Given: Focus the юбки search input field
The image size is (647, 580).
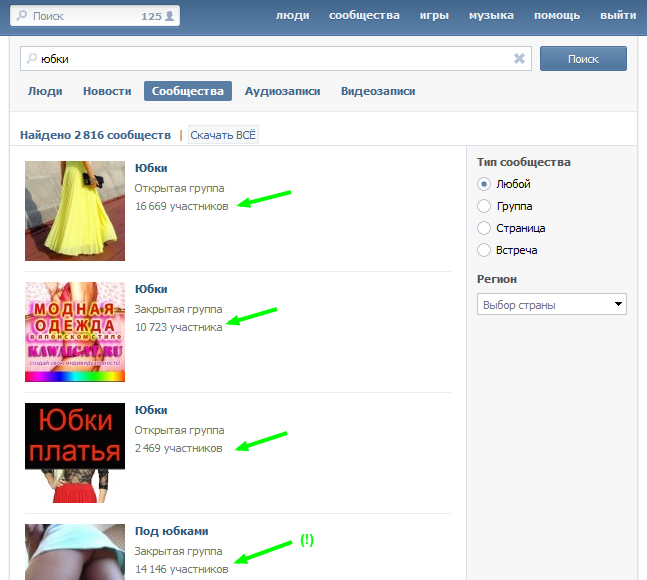Looking at the screenshot, I should click(276, 59).
